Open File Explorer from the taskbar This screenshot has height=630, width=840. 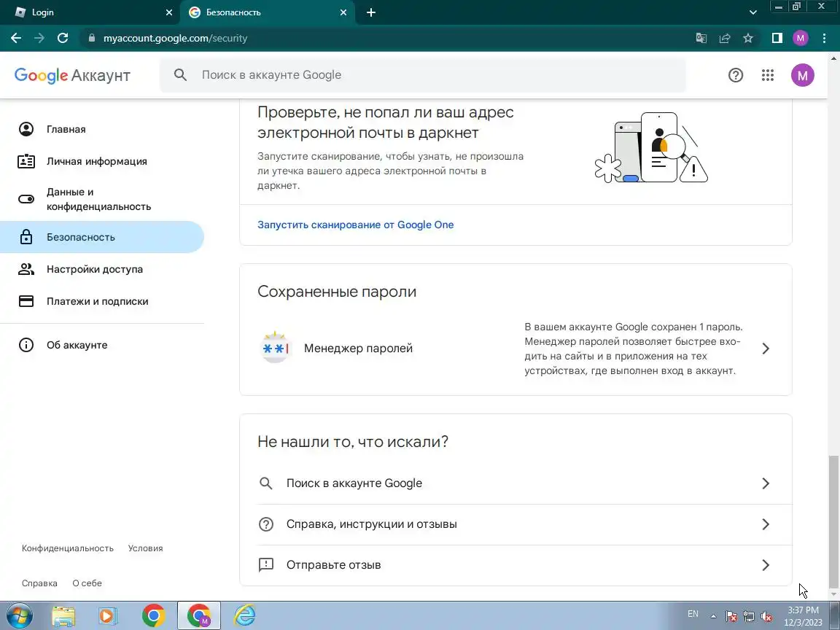(63, 615)
